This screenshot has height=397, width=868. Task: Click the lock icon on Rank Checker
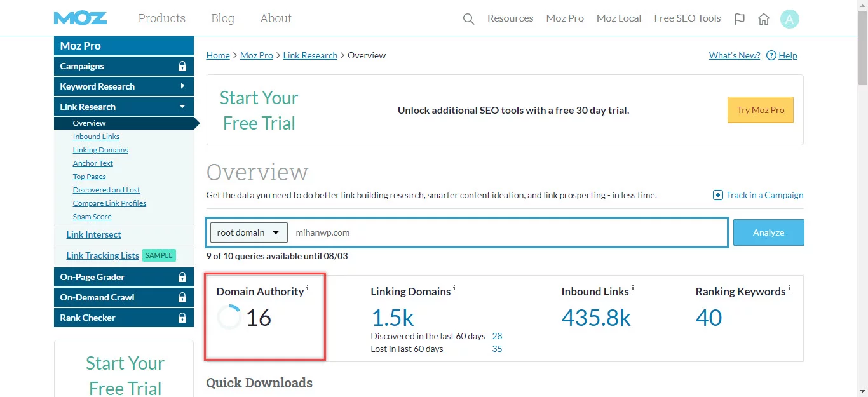[x=184, y=318]
